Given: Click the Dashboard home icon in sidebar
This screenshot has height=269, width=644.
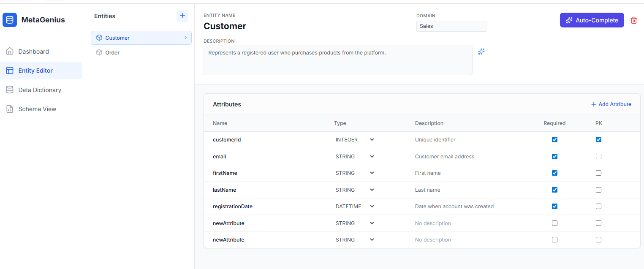Looking at the screenshot, I should [10, 52].
